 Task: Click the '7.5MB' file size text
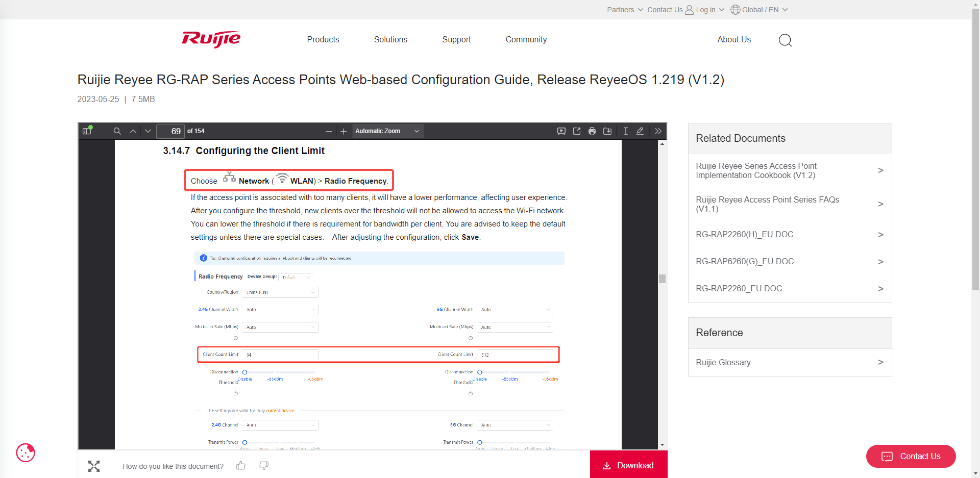[143, 99]
